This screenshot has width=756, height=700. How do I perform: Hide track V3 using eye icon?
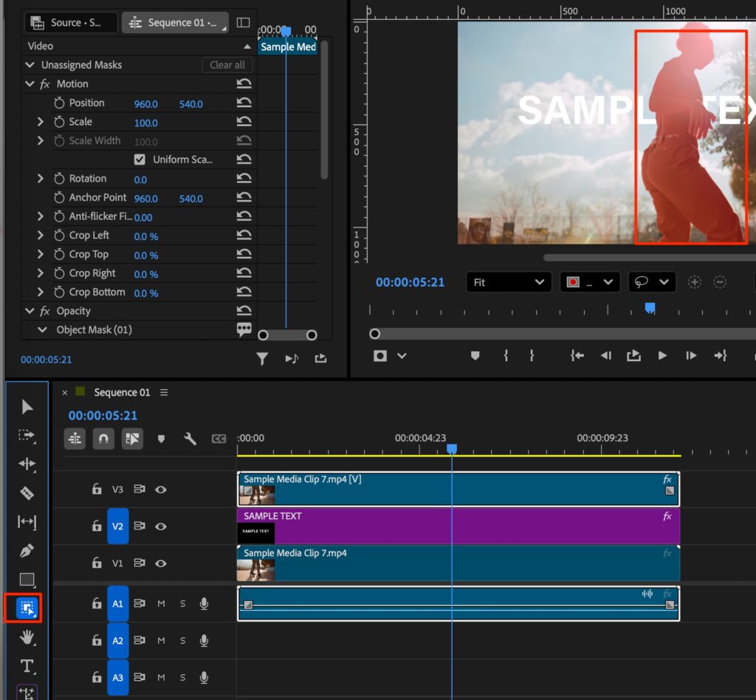(160, 490)
